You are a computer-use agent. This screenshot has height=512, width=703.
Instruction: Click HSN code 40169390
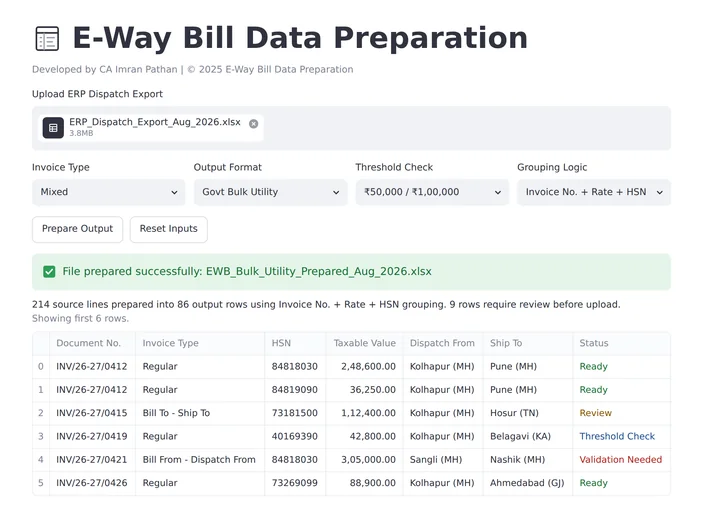(x=295, y=437)
